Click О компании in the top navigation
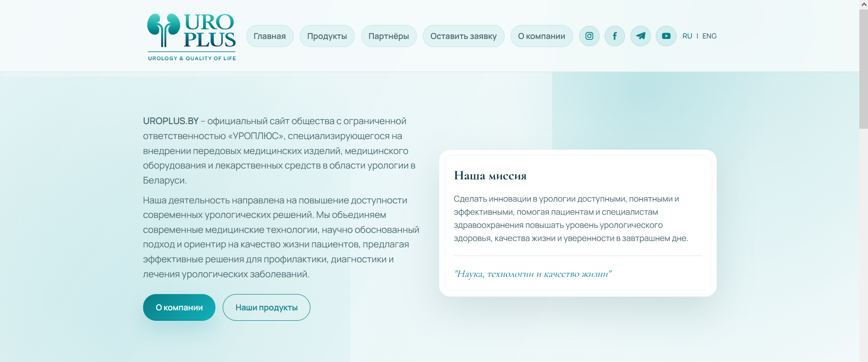This screenshot has height=362, width=868. tap(541, 36)
